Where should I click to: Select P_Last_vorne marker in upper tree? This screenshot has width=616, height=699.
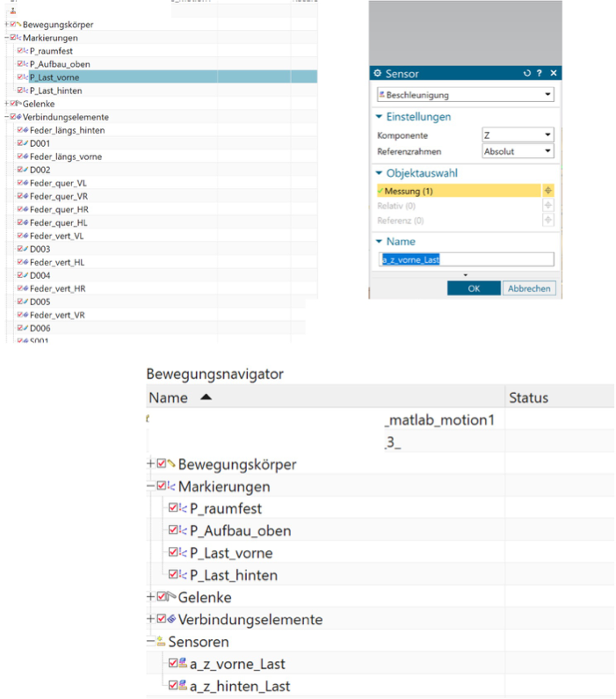[54, 77]
